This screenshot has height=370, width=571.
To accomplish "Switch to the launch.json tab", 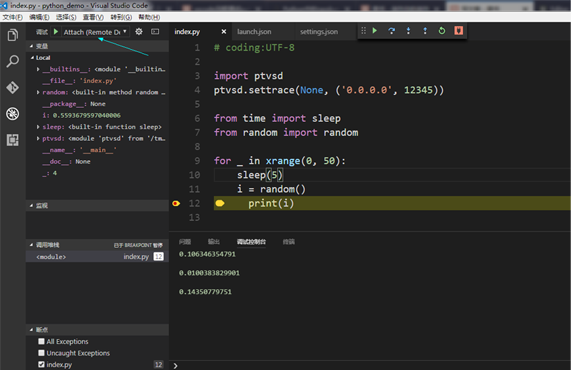I will [x=254, y=32].
